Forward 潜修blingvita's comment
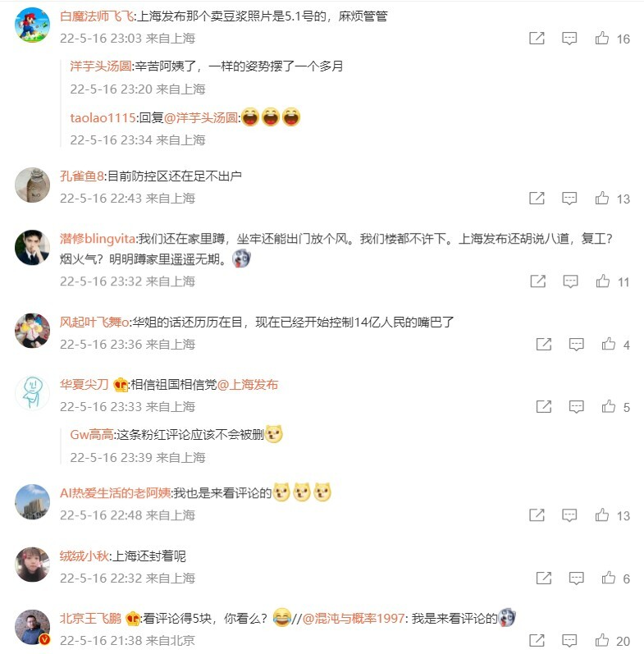The width and height of the screenshot is (644, 654). click(537, 281)
